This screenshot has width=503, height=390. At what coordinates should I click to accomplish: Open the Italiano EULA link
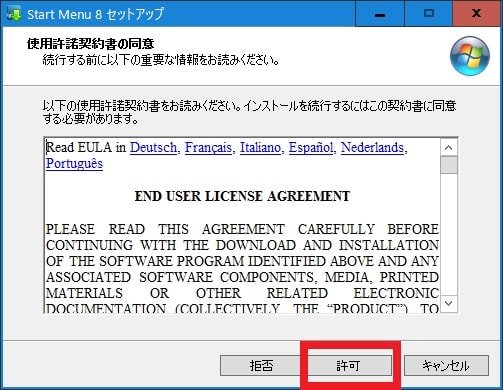[x=260, y=147]
